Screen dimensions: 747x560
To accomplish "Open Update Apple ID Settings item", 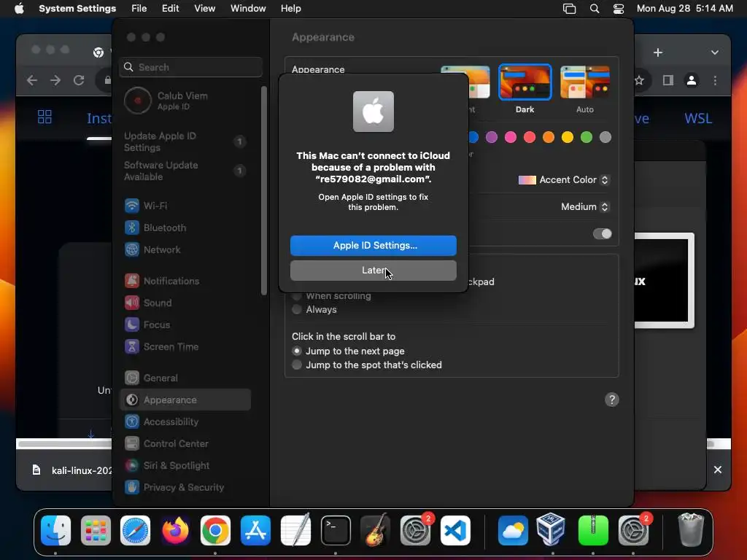I will point(185,142).
